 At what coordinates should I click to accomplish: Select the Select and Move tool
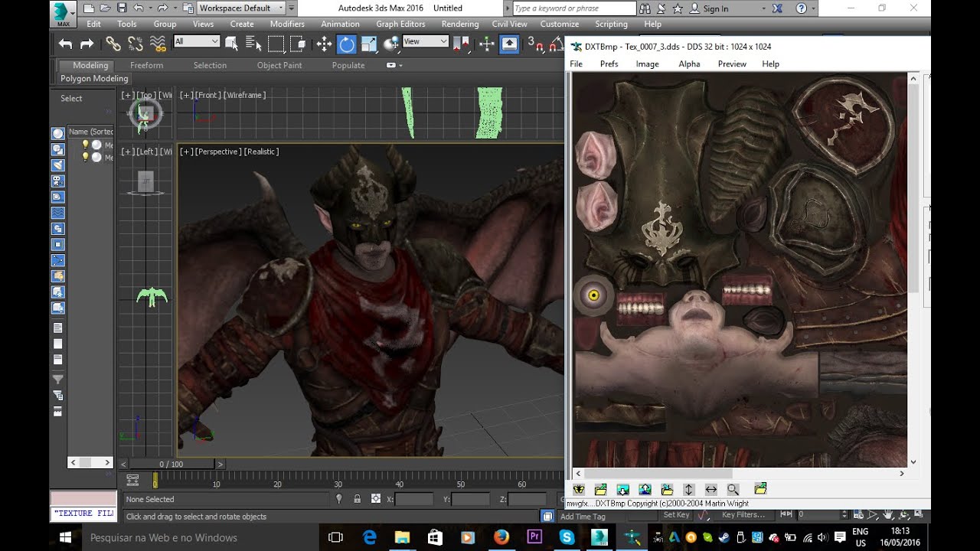[x=324, y=44]
